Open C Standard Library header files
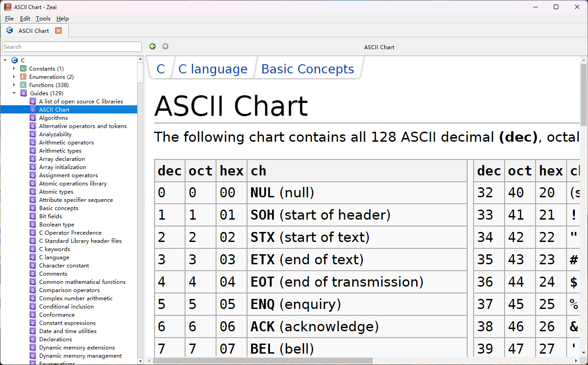The height and width of the screenshot is (365, 588). pos(80,241)
